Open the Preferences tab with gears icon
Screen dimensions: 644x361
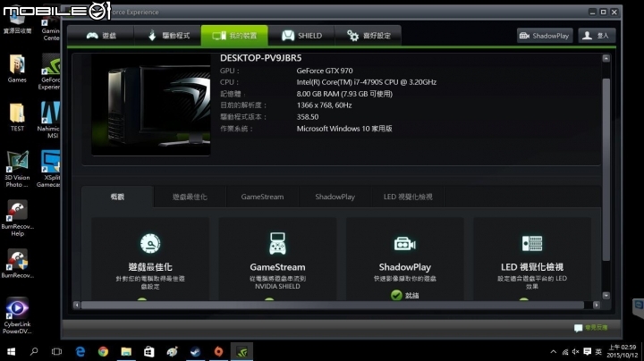(368, 36)
